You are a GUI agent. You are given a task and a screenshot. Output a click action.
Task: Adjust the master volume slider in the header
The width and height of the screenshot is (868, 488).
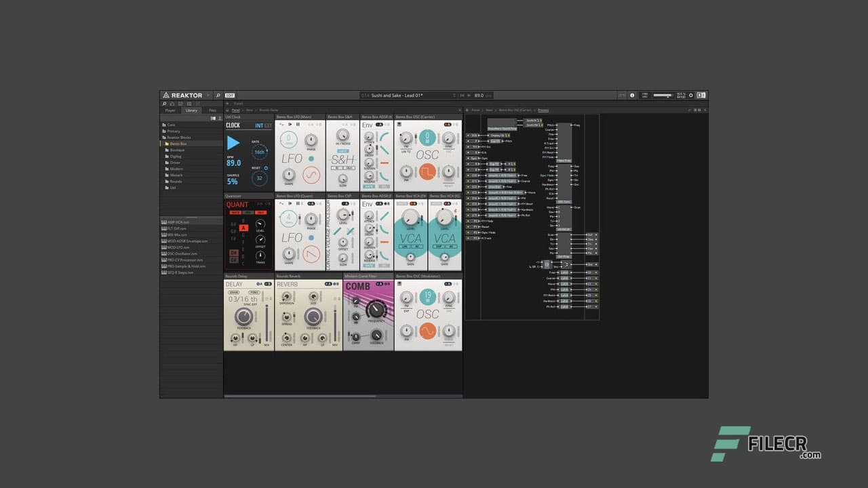(662, 96)
